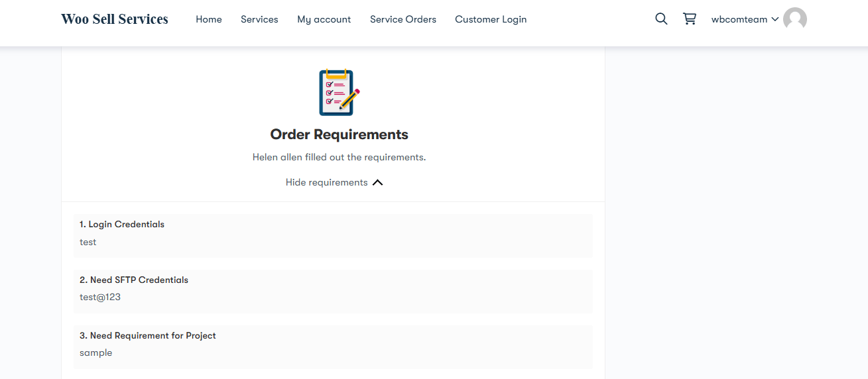Viewport: 868px width, 379px height.
Task: Navigate to My account
Action: 324,19
